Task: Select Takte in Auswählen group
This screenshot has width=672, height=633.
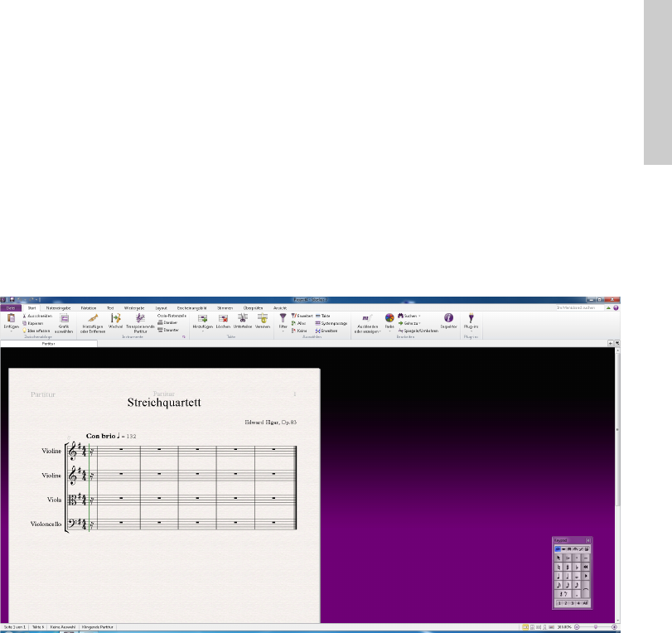Action: [322, 316]
